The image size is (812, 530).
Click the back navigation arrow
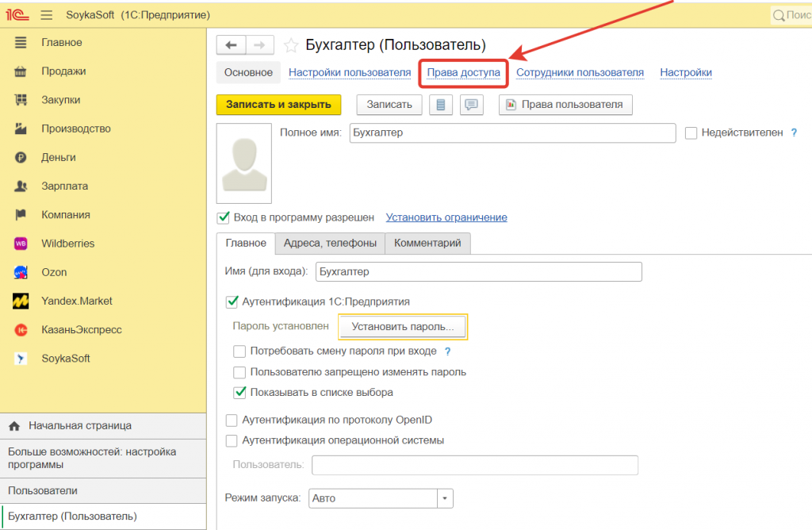tap(232, 45)
